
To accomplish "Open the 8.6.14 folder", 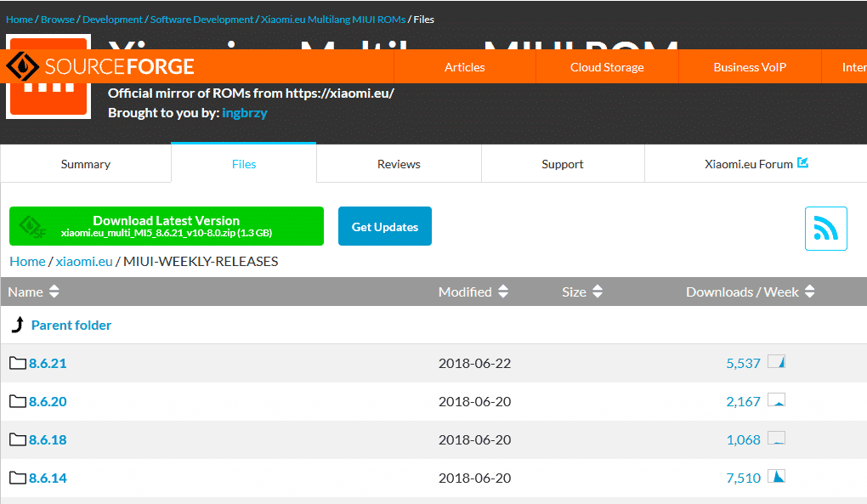I will point(48,478).
